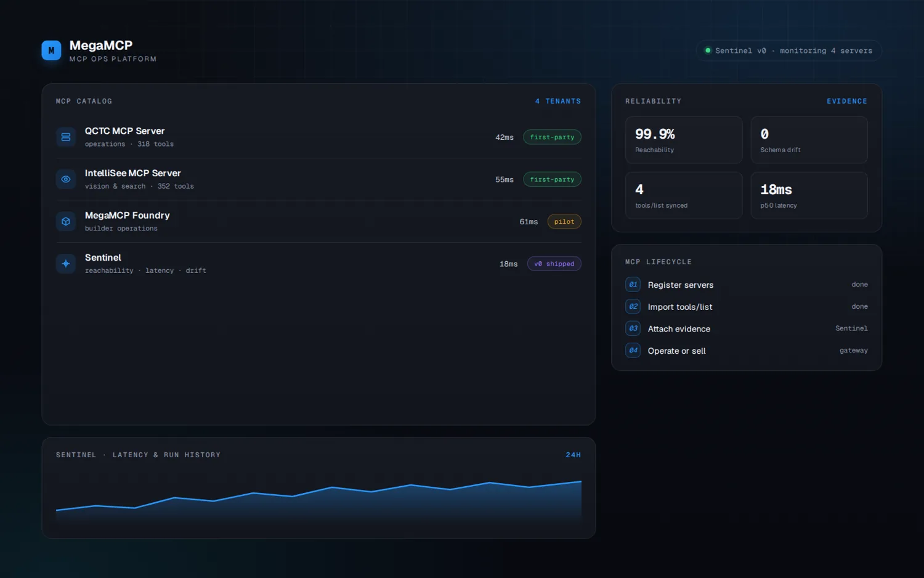Click the 03 step badge
Screen dimensions: 924x578
[x=633, y=328]
